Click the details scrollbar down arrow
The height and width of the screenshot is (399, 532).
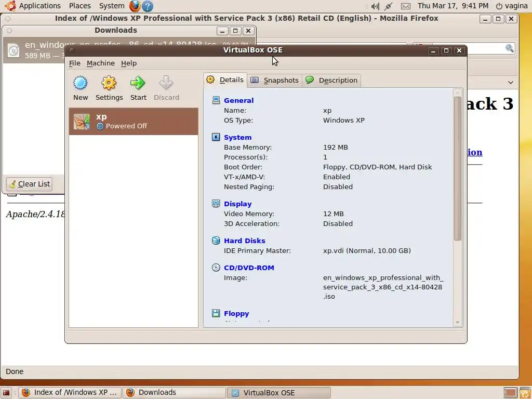pos(457,322)
